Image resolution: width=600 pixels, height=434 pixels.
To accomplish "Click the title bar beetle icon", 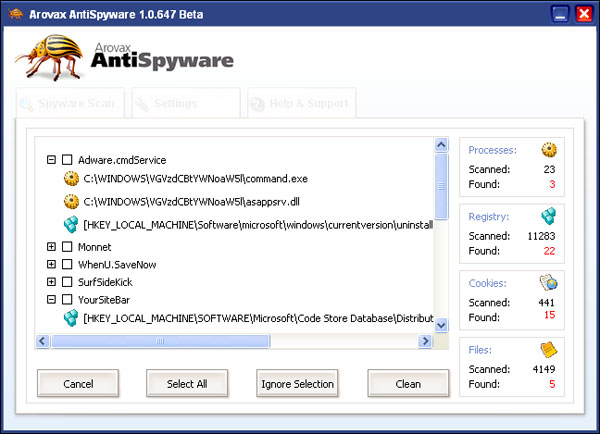I will tap(15, 14).
